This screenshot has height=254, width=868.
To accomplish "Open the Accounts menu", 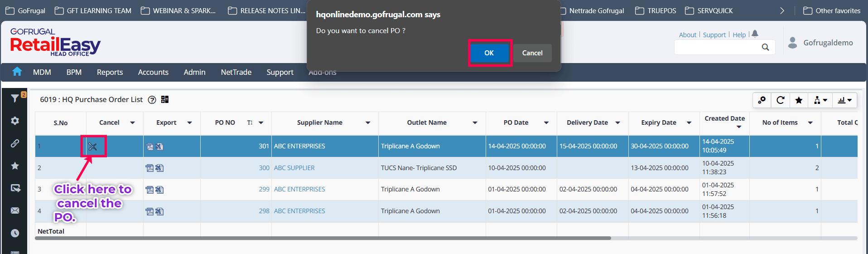I will click(153, 72).
